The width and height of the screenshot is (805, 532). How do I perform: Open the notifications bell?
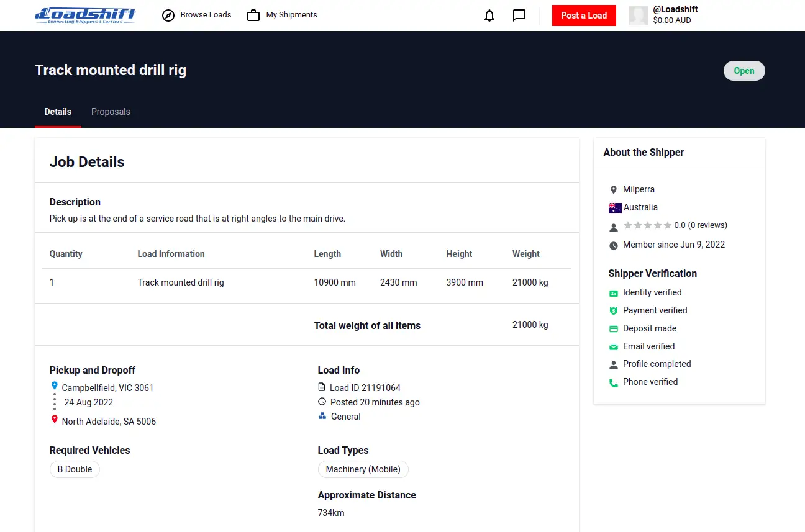click(489, 15)
